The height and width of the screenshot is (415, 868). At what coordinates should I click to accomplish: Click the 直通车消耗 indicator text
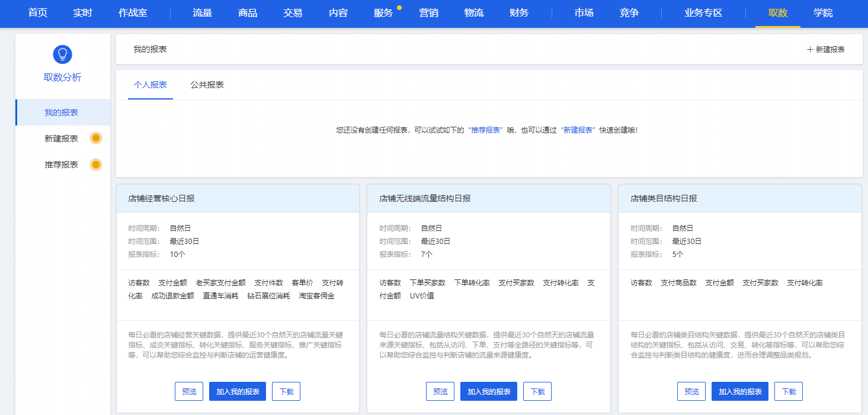[220, 296]
